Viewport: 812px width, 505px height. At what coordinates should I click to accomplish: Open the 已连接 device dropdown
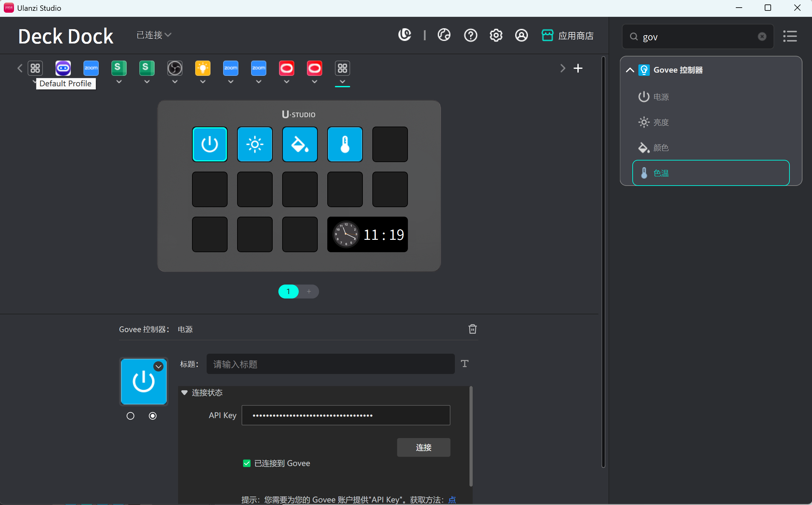click(154, 35)
